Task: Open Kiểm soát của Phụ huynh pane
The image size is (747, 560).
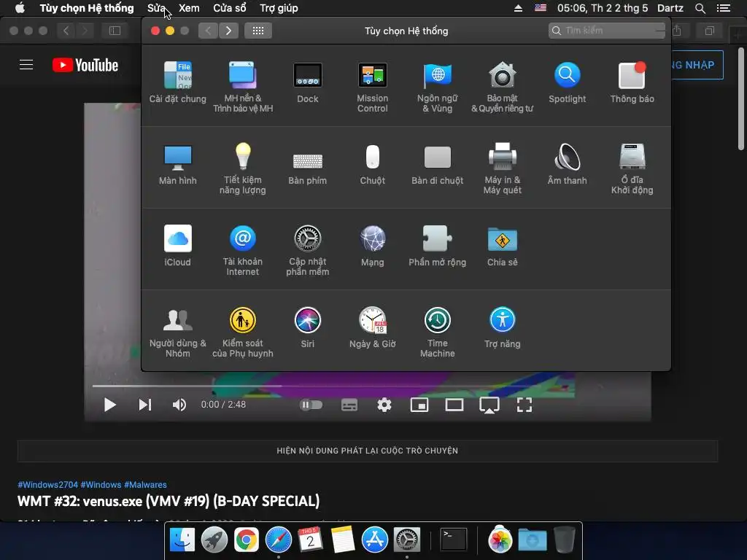Action: 243,332
